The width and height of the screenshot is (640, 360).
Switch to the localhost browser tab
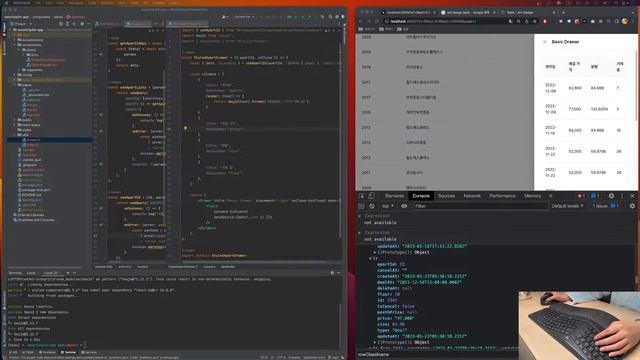408,12
